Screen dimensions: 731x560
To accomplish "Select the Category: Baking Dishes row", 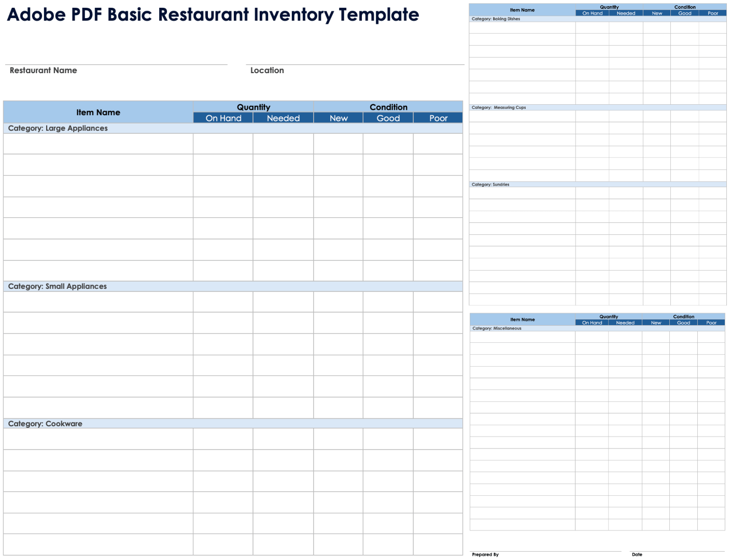I will 597,19.
